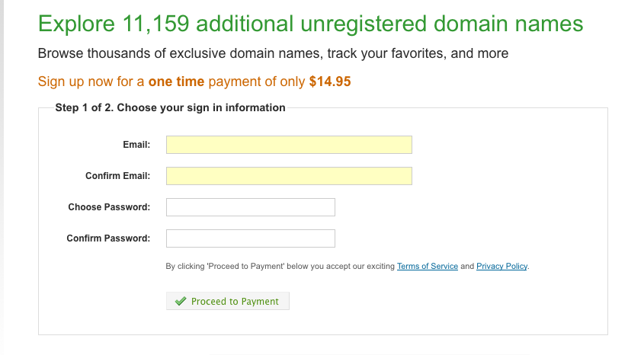Click the words "unregistered domain names" in heading
This screenshot has height=355, width=644.
coord(442,24)
